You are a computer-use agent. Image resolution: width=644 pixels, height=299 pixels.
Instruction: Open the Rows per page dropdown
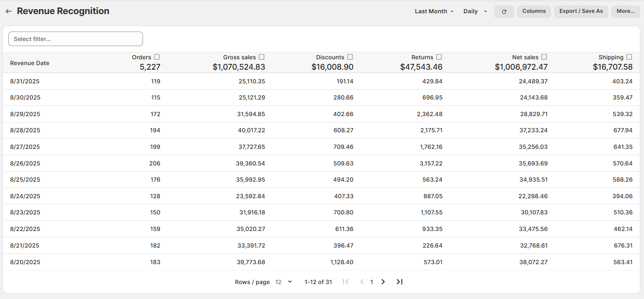point(284,282)
